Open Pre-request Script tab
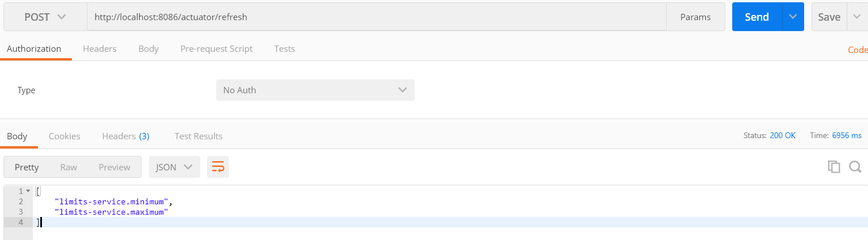 [x=216, y=49]
